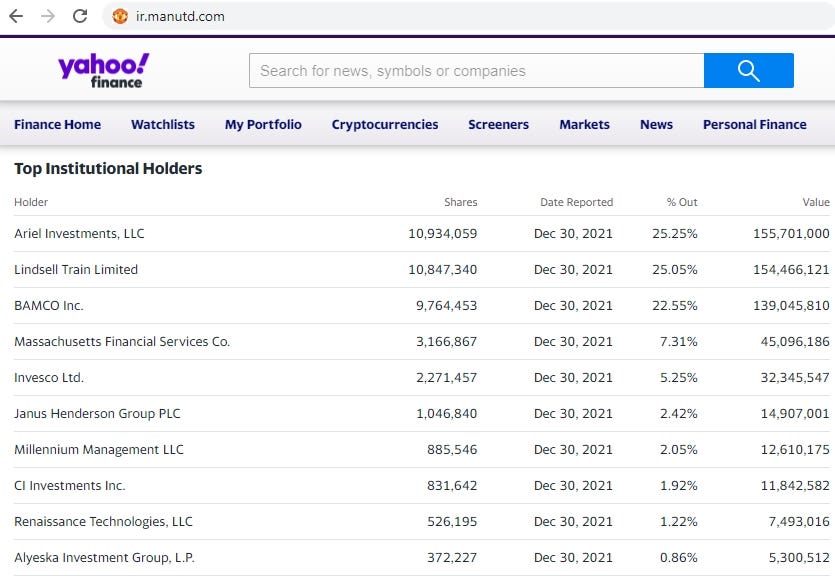835x582 pixels.
Task: Open the Yahoo Finance logo
Action: 104,70
